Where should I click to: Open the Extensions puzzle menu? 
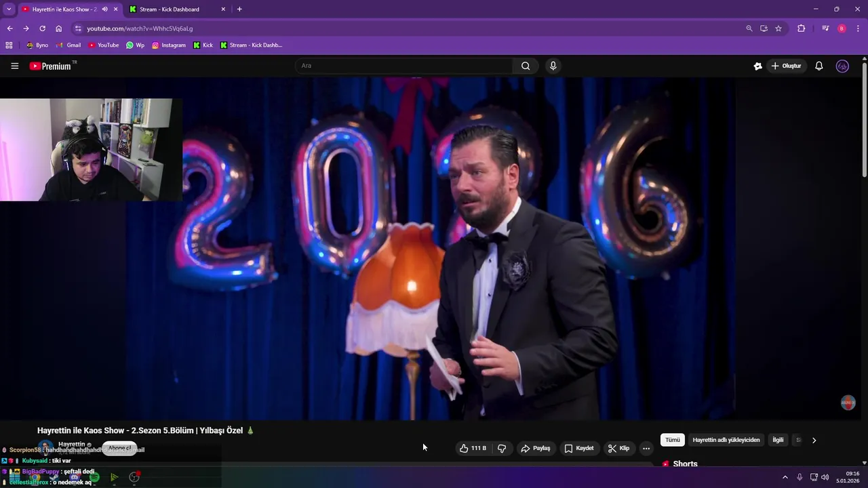point(802,28)
